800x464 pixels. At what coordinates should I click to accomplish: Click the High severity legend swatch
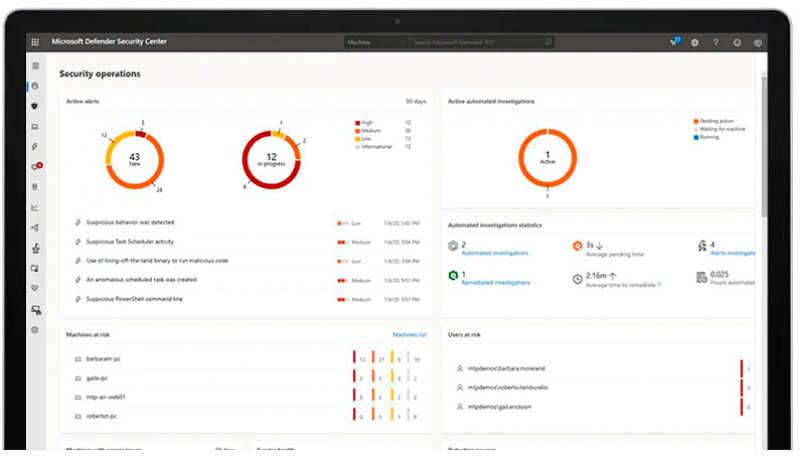tap(358, 123)
